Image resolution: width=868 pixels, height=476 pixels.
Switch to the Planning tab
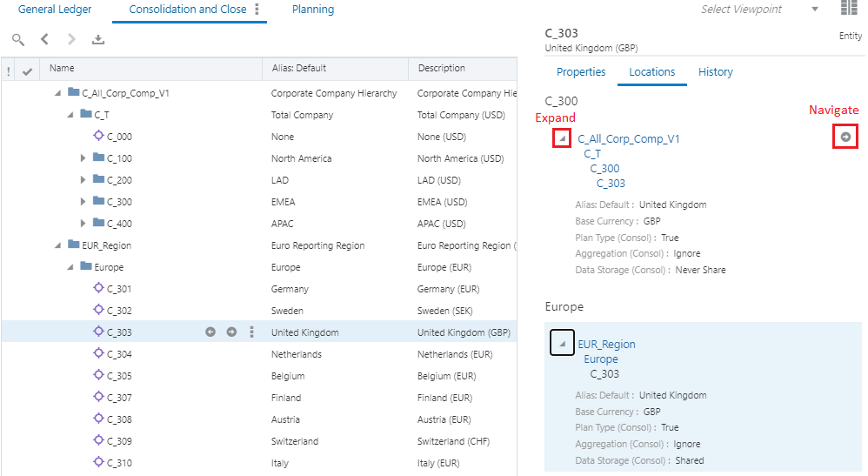(x=313, y=10)
